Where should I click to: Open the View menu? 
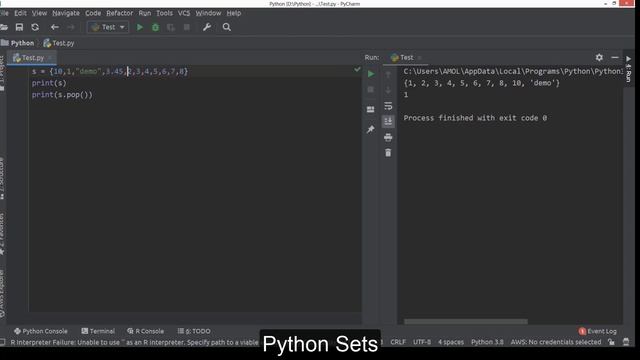(x=39, y=13)
